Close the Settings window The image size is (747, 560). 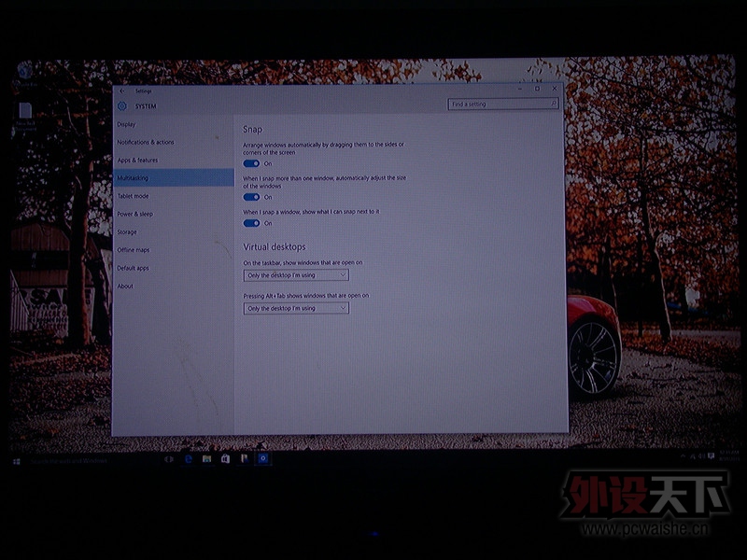click(555, 89)
